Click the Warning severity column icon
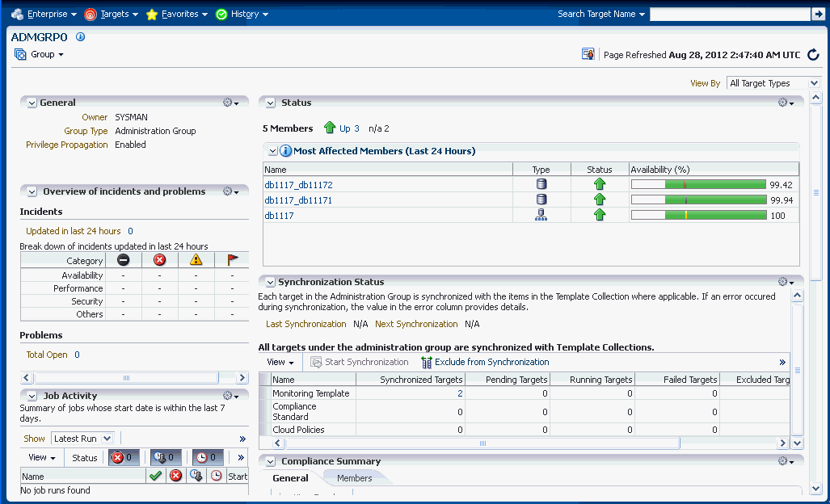830x504 pixels. coord(196,259)
